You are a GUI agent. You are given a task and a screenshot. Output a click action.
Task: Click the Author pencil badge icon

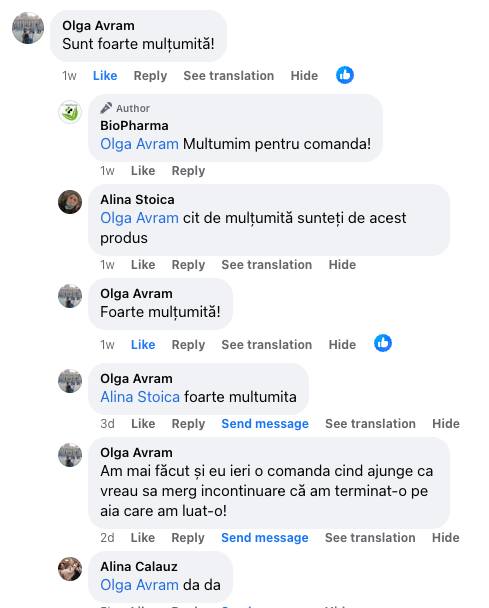tap(106, 108)
